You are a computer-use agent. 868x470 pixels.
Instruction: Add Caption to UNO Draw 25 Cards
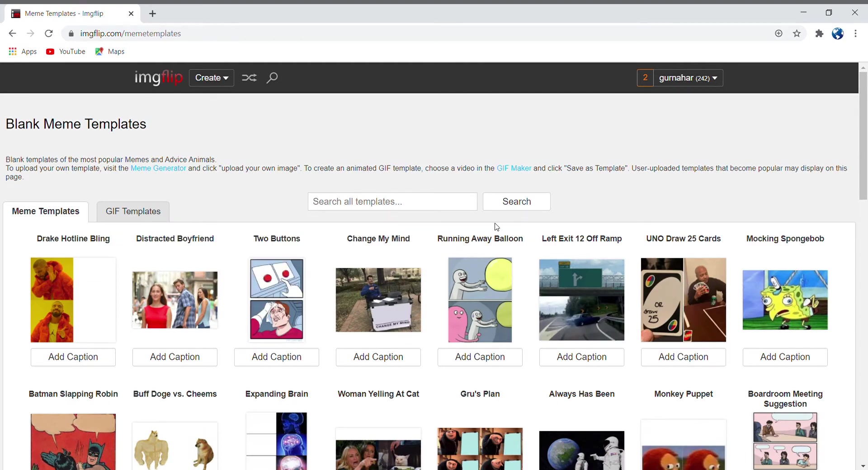point(684,357)
